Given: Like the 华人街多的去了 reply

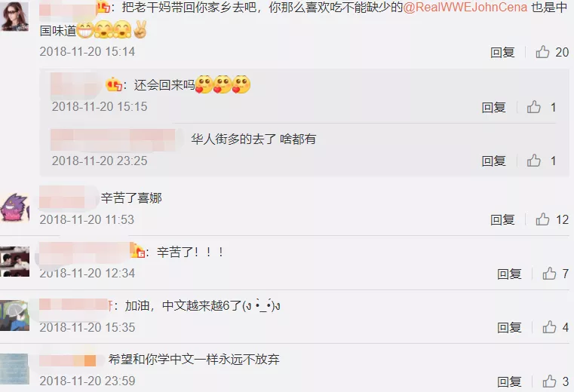Looking at the screenshot, I should [534, 161].
